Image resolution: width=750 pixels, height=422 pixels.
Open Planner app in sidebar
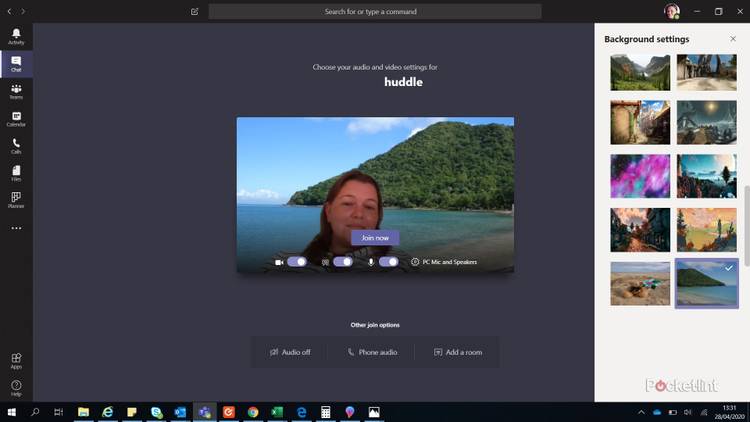[x=16, y=199]
